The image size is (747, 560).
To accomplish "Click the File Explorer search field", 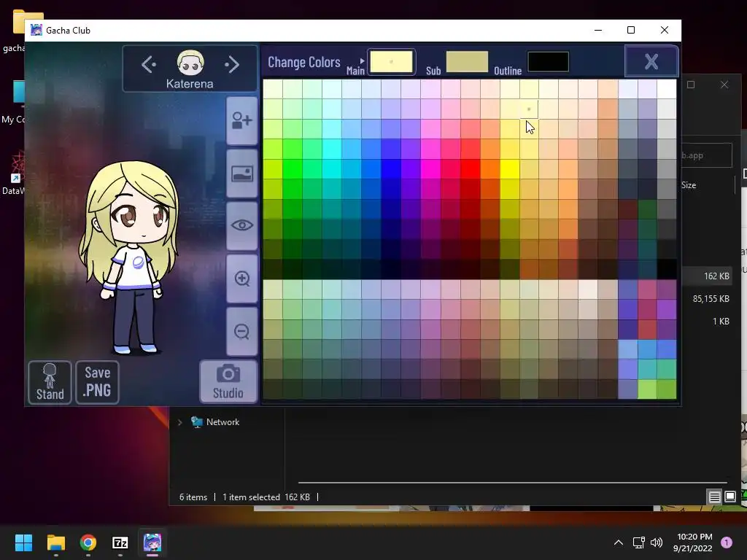I will tap(706, 155).
